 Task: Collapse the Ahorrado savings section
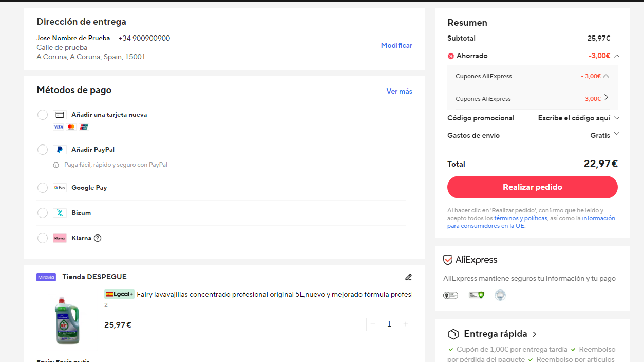pos(616,56)
